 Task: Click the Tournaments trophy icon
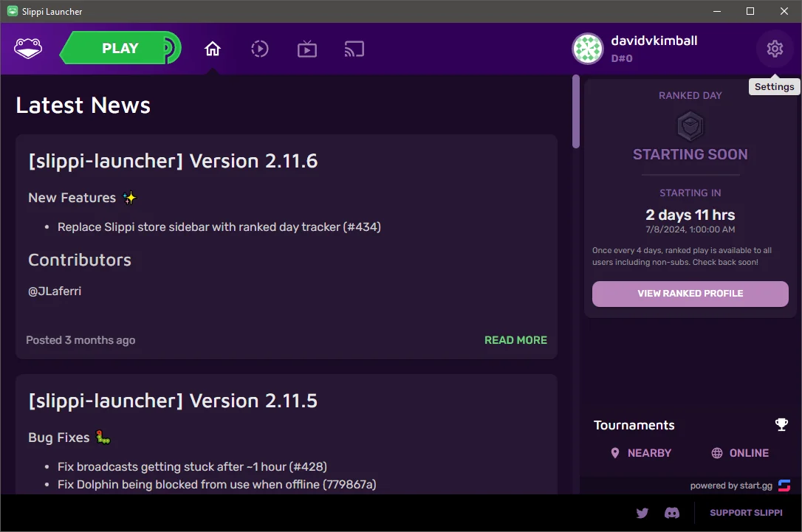pos(781,424)
